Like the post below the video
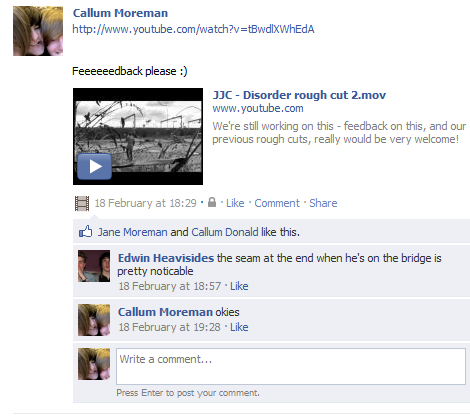 [x=235, y=203]
